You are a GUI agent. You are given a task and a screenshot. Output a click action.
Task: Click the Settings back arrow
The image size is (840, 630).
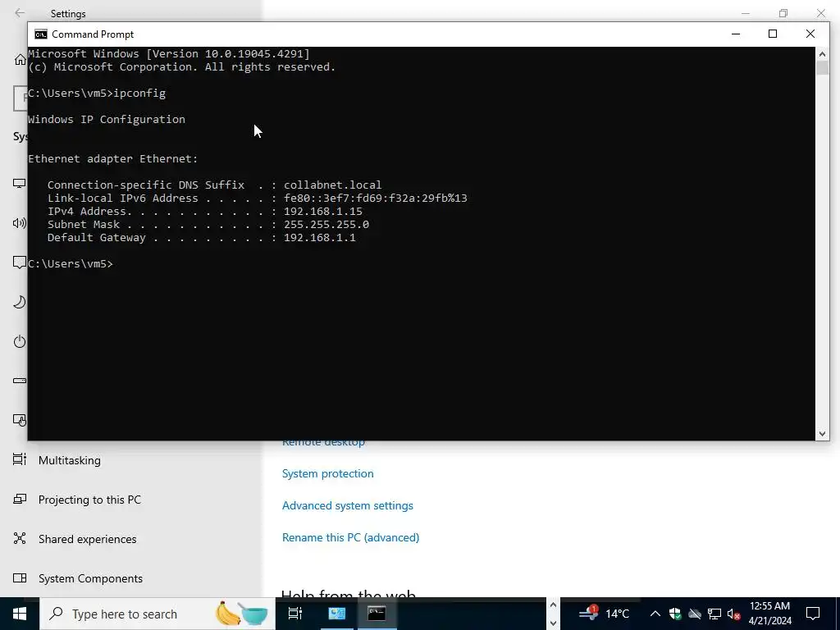pos(20,13)
